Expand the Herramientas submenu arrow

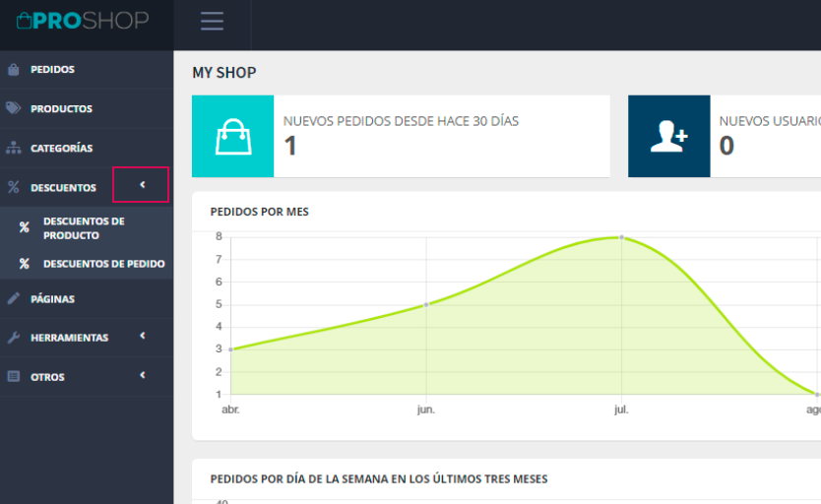coord(143,337)
